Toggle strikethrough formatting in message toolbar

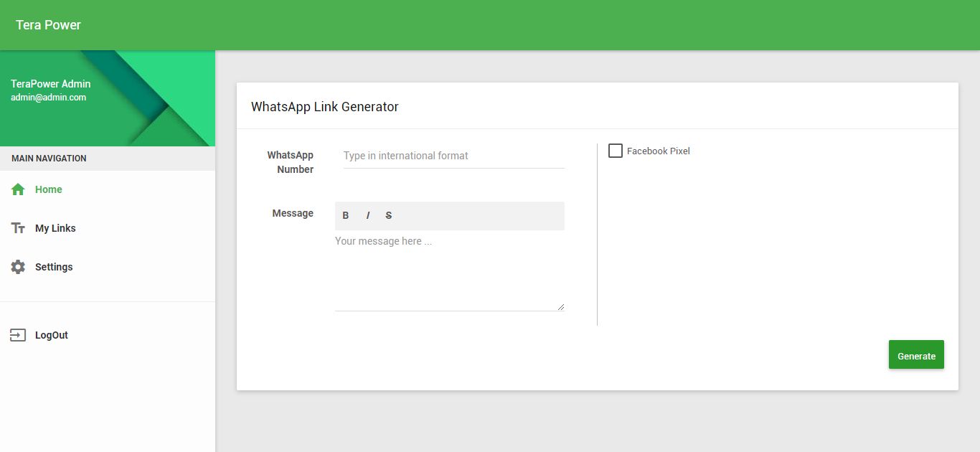point(389,215)
